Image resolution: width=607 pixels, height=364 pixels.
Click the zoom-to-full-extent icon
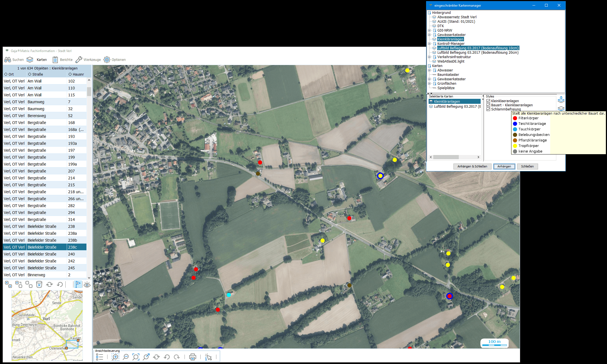[136, 357]
